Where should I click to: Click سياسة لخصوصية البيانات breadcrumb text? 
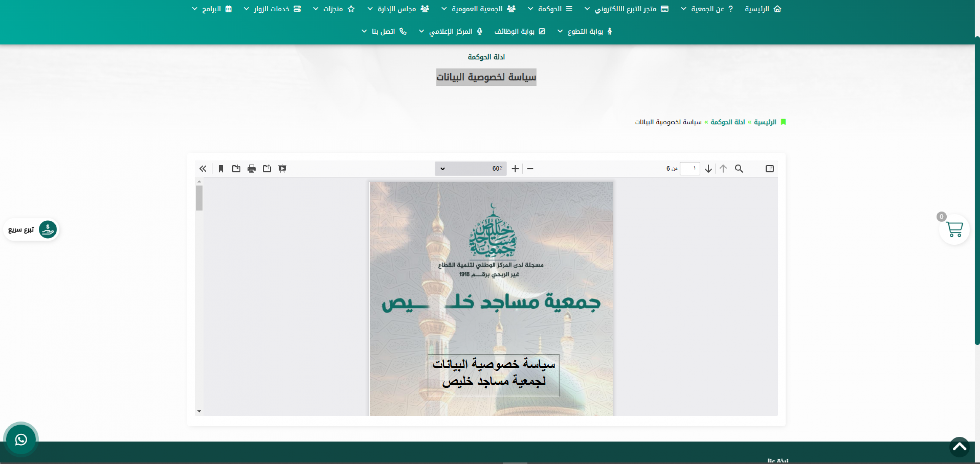point(668,122)
